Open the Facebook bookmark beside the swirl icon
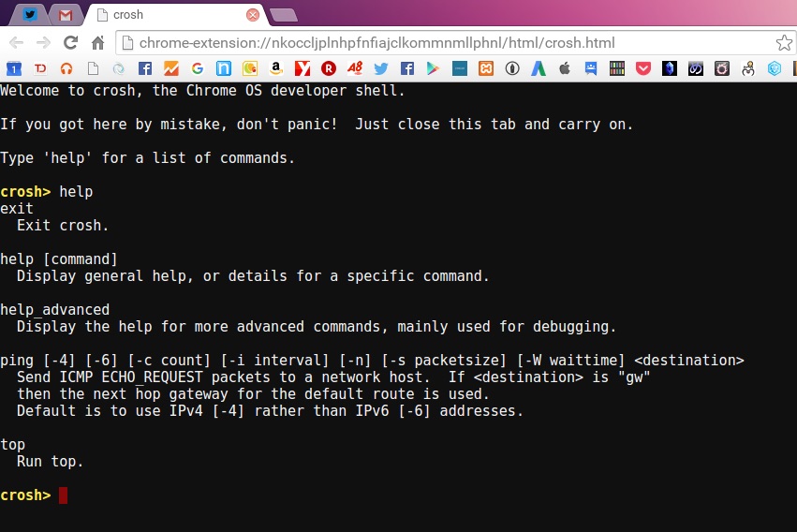Viewport: 797px width, 532px height. coord(145,68)
